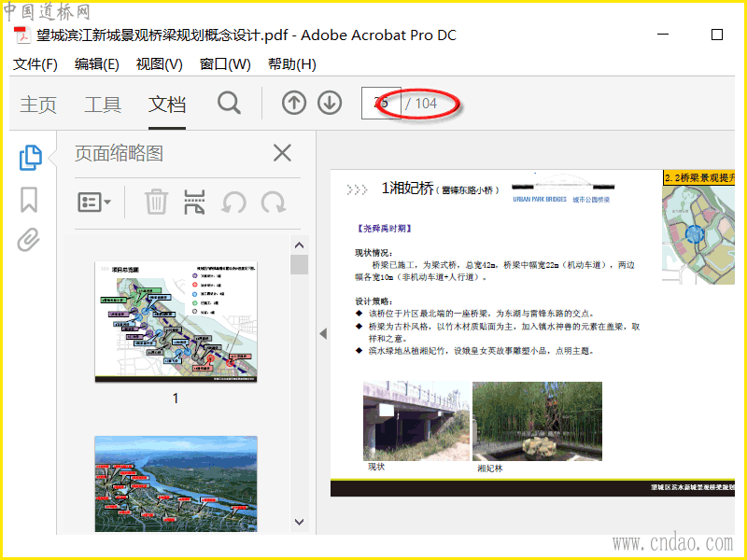Viewport: 747px width, 560px height.
Task: Click thumbnail scrollbar up arrow
Action: 299,245
